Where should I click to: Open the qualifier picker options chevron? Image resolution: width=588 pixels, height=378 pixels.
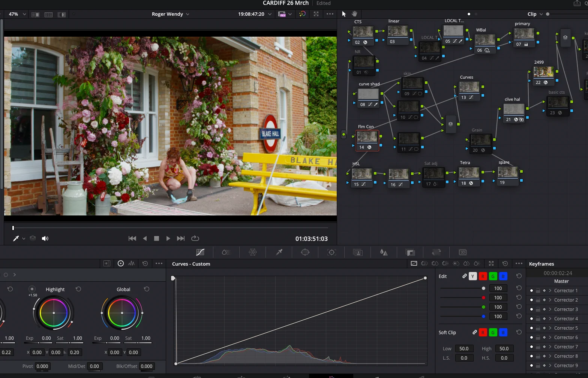pyautogui.click(x=24, y=239)
